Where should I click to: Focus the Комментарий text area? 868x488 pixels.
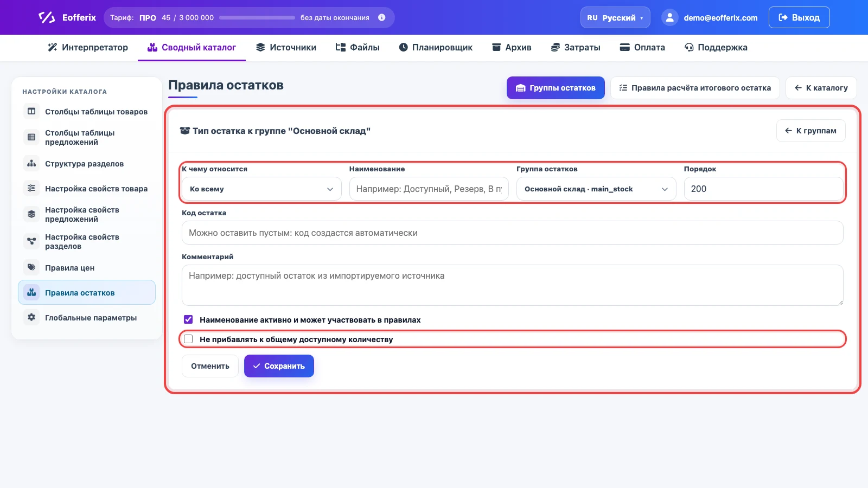pyautogui.click(x=513, y=285)
